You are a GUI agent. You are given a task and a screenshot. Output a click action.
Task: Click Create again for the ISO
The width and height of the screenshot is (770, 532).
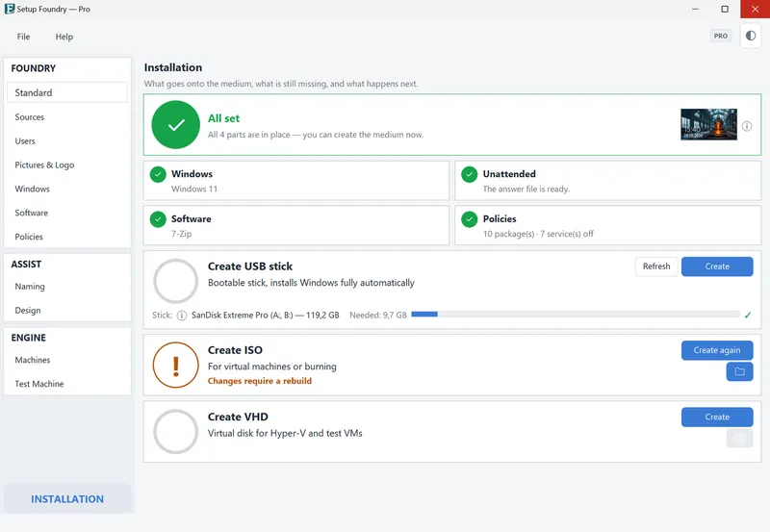pyautogui.click(x=717, y=350)
